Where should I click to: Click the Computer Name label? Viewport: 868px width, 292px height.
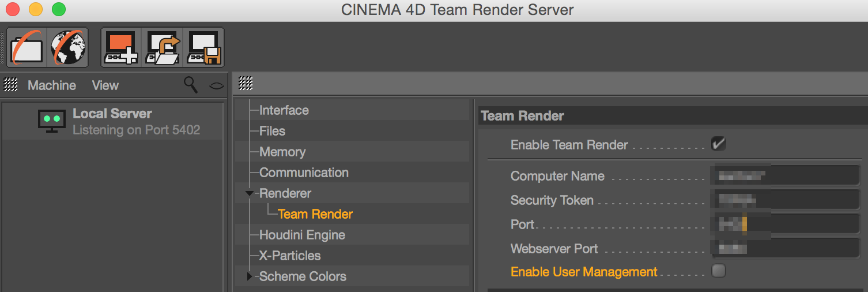557,176
